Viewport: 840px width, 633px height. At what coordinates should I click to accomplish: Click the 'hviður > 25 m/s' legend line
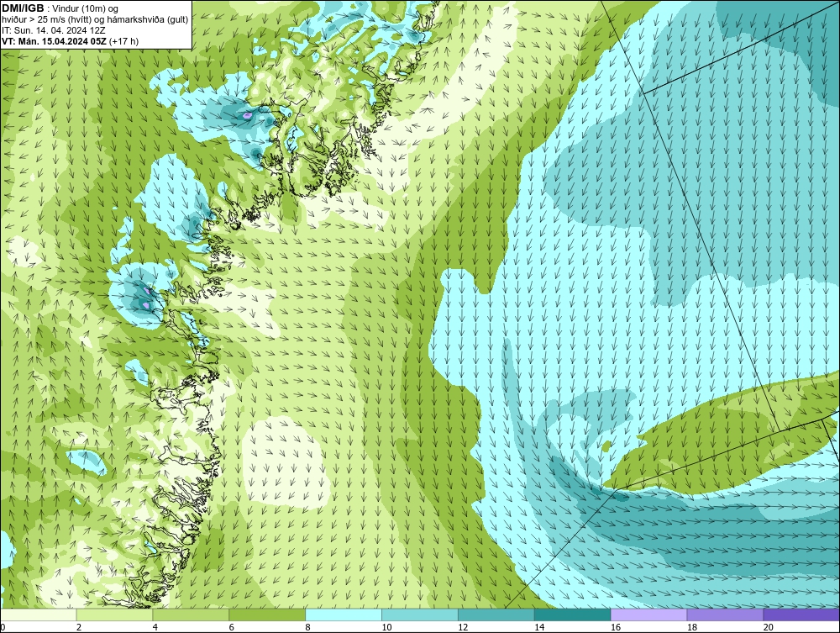click(95, 19)
